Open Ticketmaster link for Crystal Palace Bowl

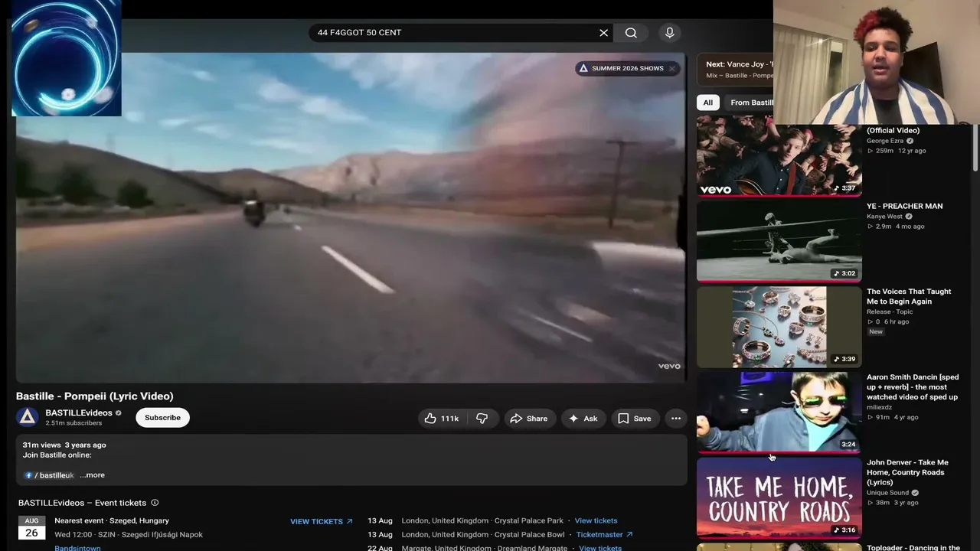605,534
